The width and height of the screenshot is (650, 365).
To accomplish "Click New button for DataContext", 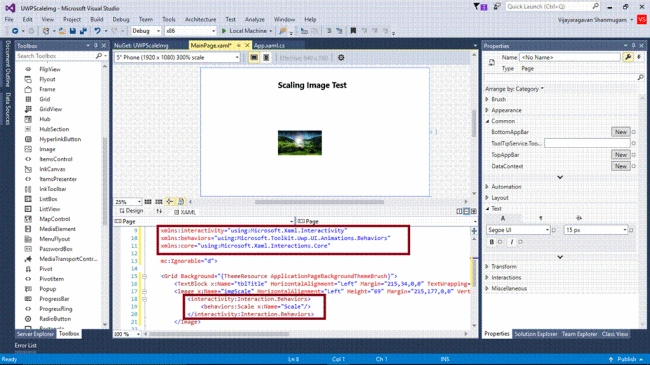I will click(621, 166).
